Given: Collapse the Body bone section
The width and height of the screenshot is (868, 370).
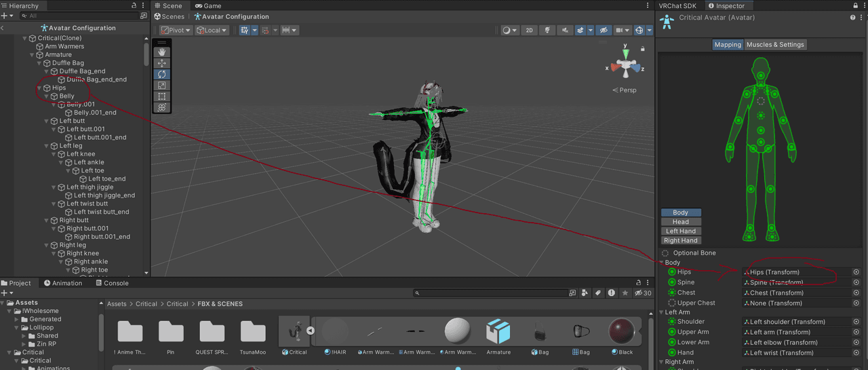Looking at the screenshot, I should (661, 263).
